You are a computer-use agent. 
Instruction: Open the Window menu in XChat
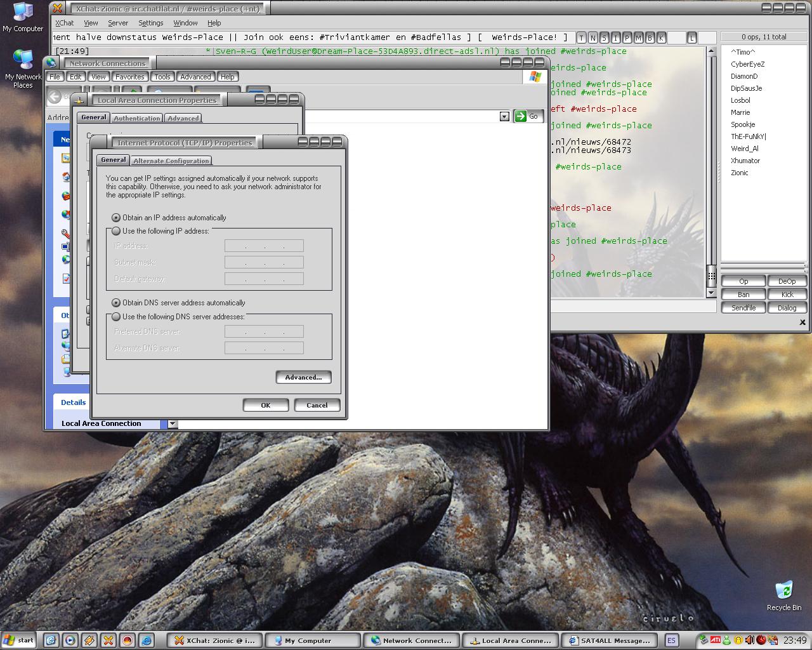tap(186, 23)
